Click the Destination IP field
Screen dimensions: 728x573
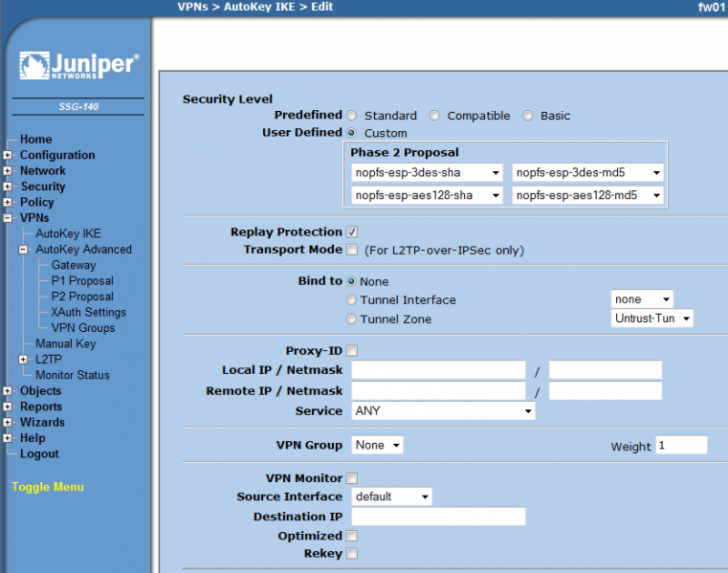click(x=439, y=517)
